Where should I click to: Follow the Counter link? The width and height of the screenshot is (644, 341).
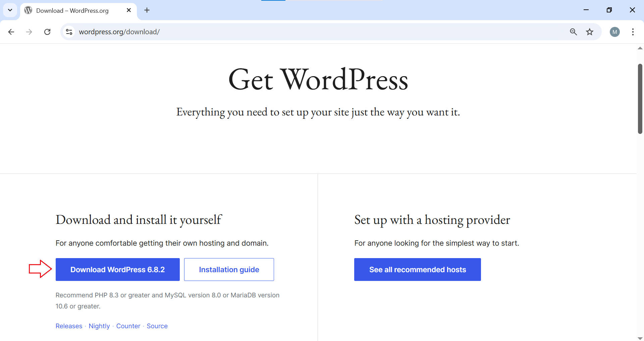click(x=128, y=326)
